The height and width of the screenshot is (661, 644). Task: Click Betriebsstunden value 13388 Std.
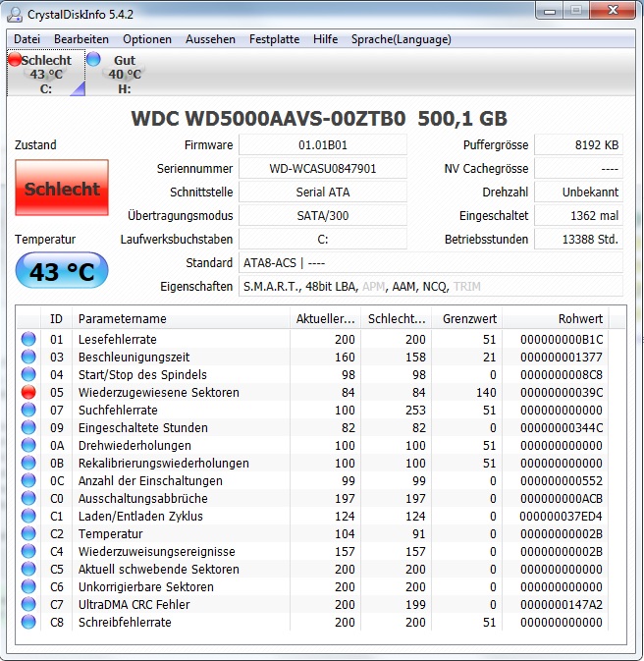tap(578, 240)
